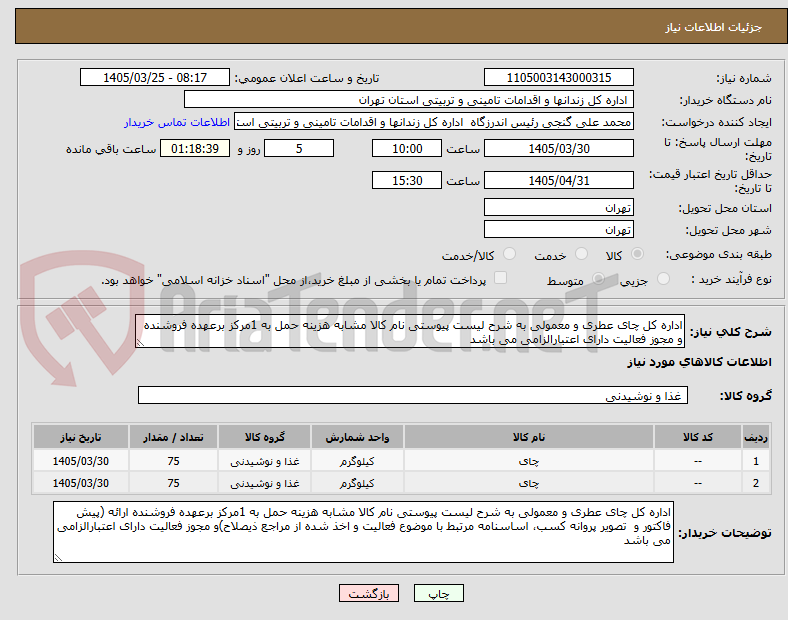Click the جزئیات اطلاعات نیاز page title
The width and height of the screenshot is (788, 620).
click(x=714, y=27)
